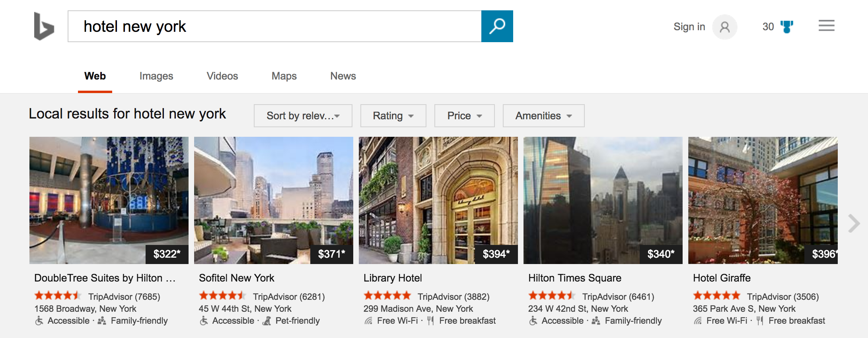Open the hamburger menu icon
Viewport: 868px width, 338px height.
click(826, 26)
